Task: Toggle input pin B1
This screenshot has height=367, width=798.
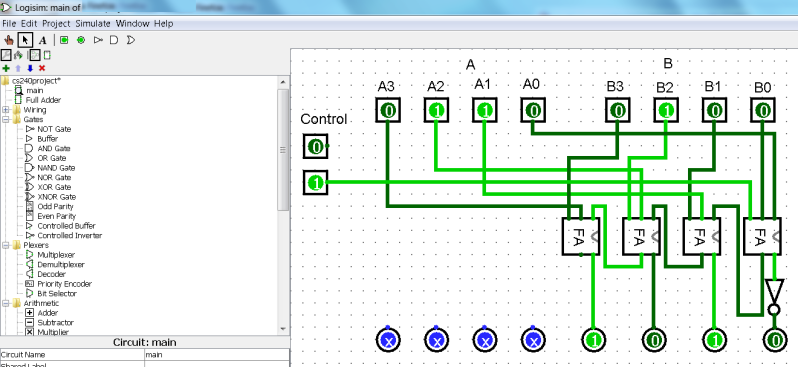Action: 715,110
